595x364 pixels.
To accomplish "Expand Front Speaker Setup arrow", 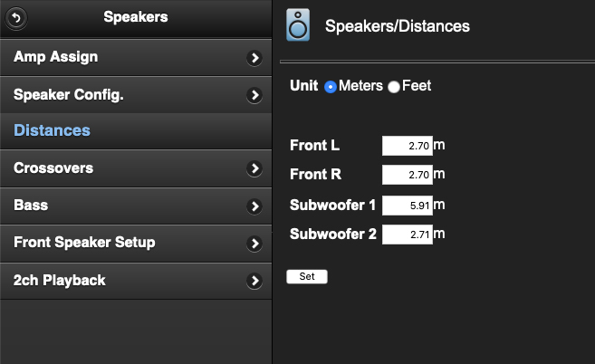I will coord(254,244).
